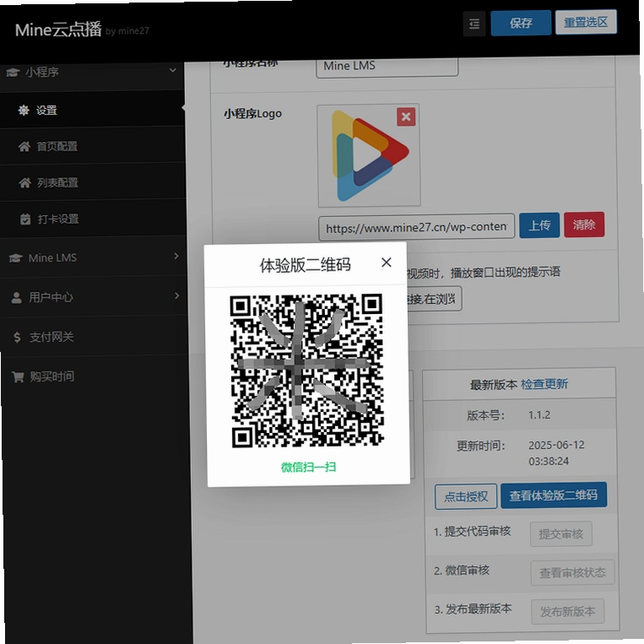Viewport: 644px width, 644px height.
Task: Click the 上传 upload button
Action: pos(539,225)
